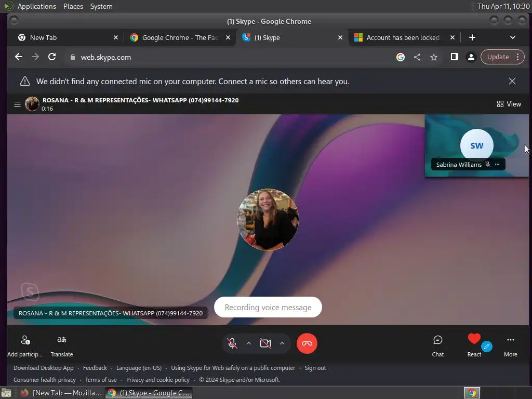Add participants to the call

pyautogui.click(x=25, y=346)
